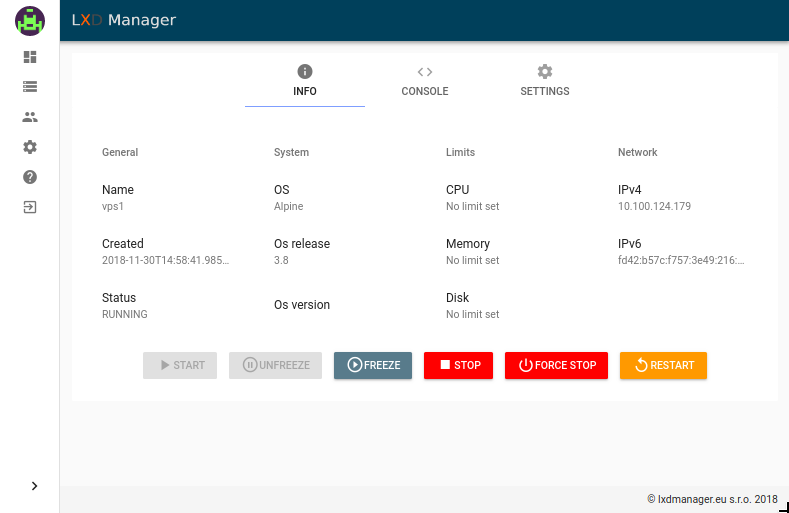789x513 pixels.
Task: Switch to the CONSOLE tab
Action: [x=425, y=82]
